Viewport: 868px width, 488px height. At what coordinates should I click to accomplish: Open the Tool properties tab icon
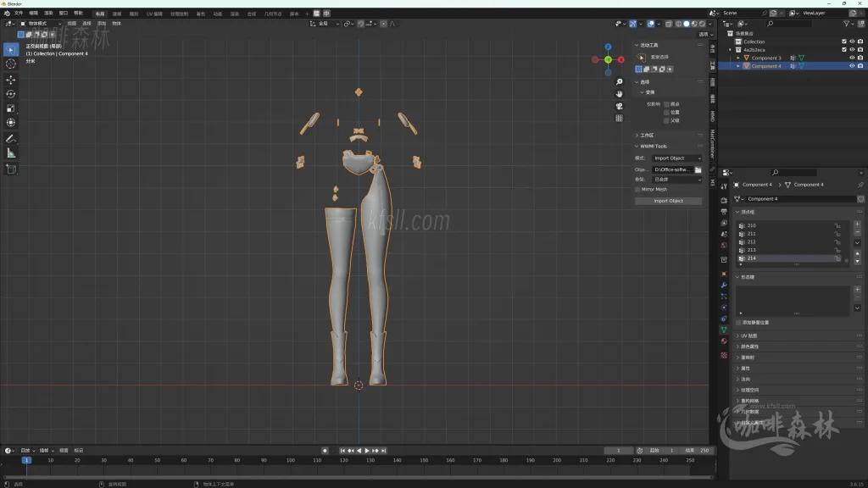click(724, 187)
